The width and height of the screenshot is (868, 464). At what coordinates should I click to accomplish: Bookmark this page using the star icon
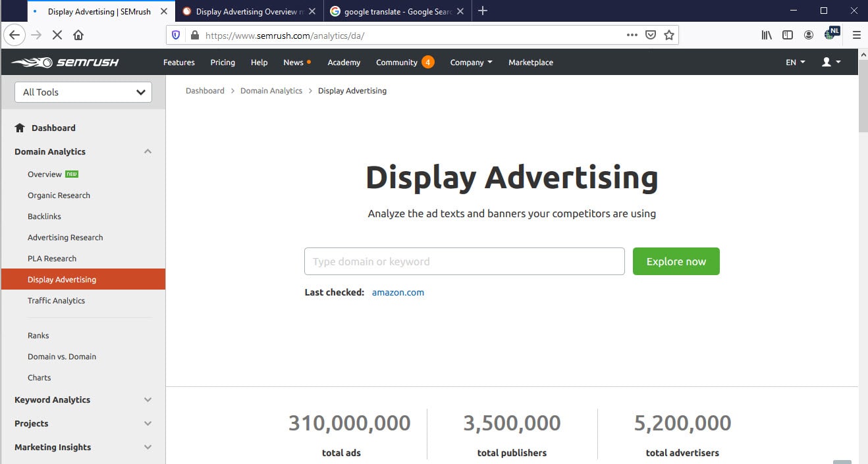tap(669, 35)
